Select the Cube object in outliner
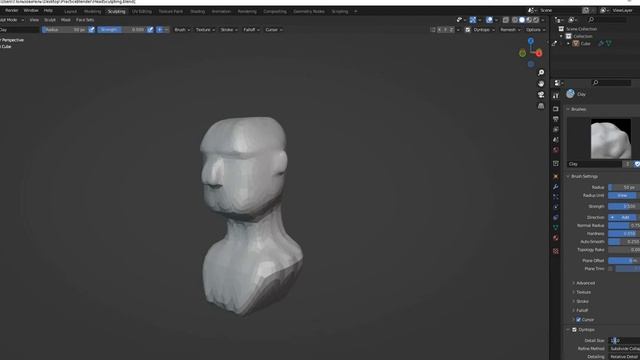640x360 pixels. [x=585, y=44]
